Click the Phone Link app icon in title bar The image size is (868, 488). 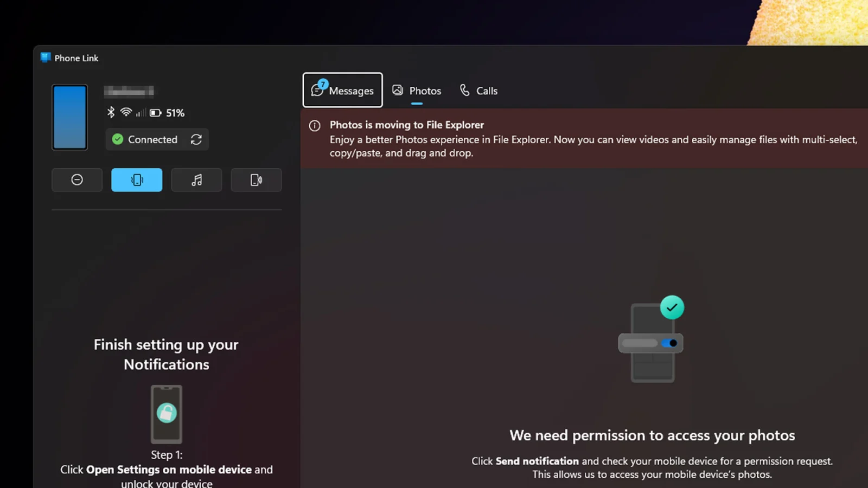(x=46, y=57)
